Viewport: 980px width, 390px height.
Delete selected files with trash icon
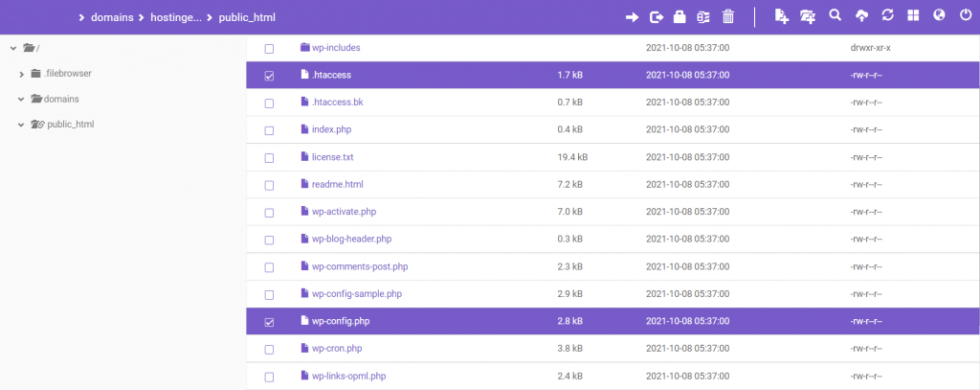pyautogui.click(x=727, y=17)
